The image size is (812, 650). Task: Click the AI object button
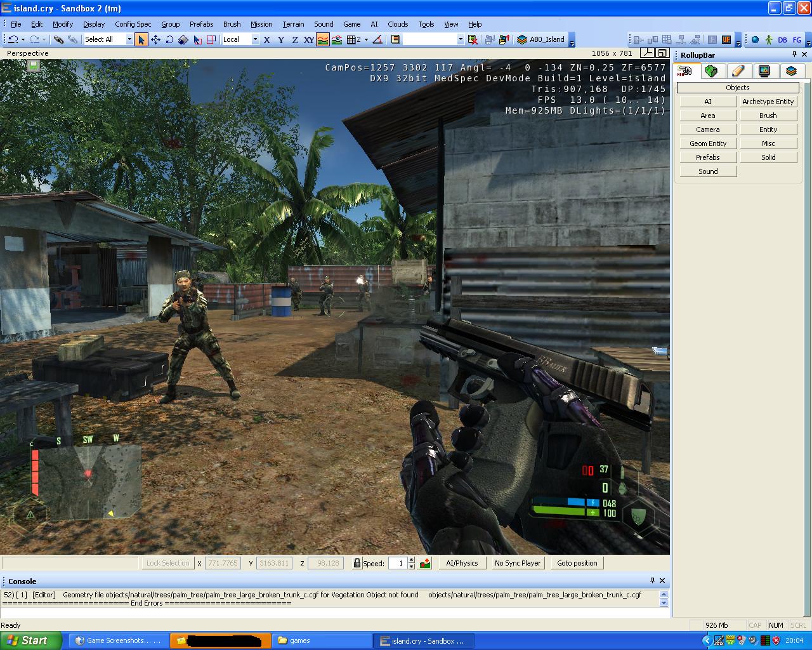point(708,102)
